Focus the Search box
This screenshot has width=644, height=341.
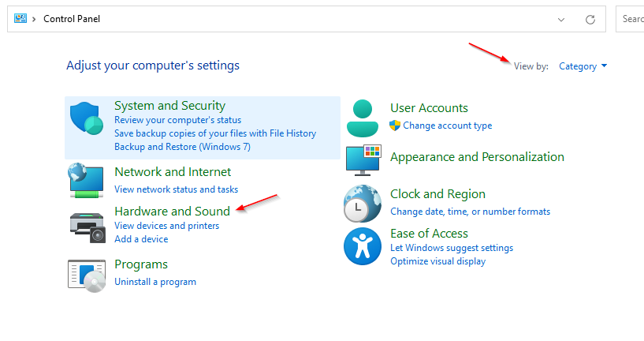[x=630, y=19]
